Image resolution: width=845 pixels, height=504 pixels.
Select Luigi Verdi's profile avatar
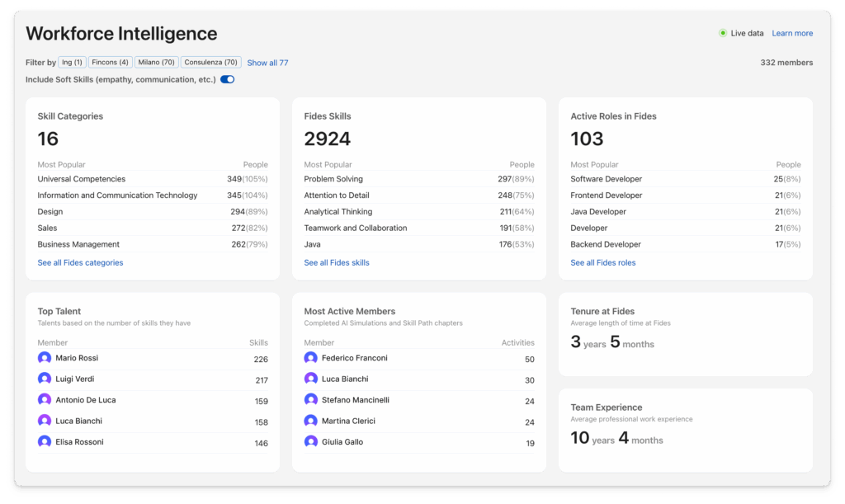click(x=45, y=379)
